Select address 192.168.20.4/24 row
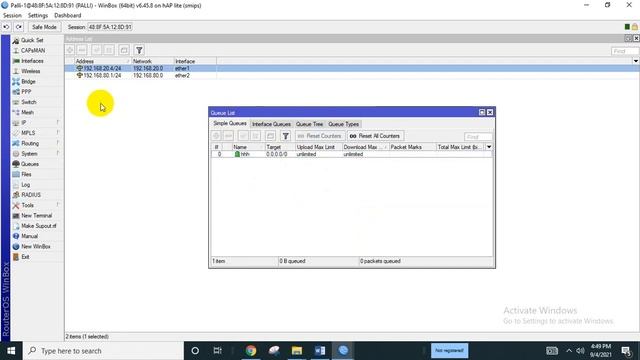Image resolution: width=640 pixels, height=360 pixels. pos(352,68)
